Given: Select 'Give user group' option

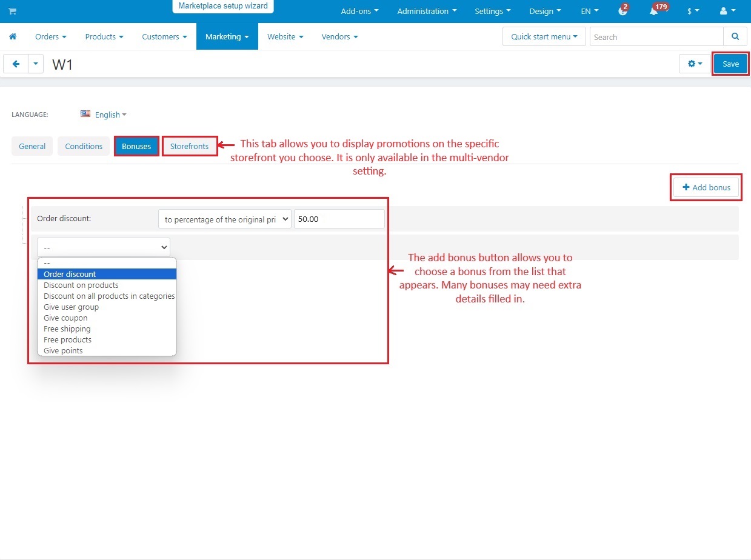Looking at the screenshot, I should tap(107, 307).
